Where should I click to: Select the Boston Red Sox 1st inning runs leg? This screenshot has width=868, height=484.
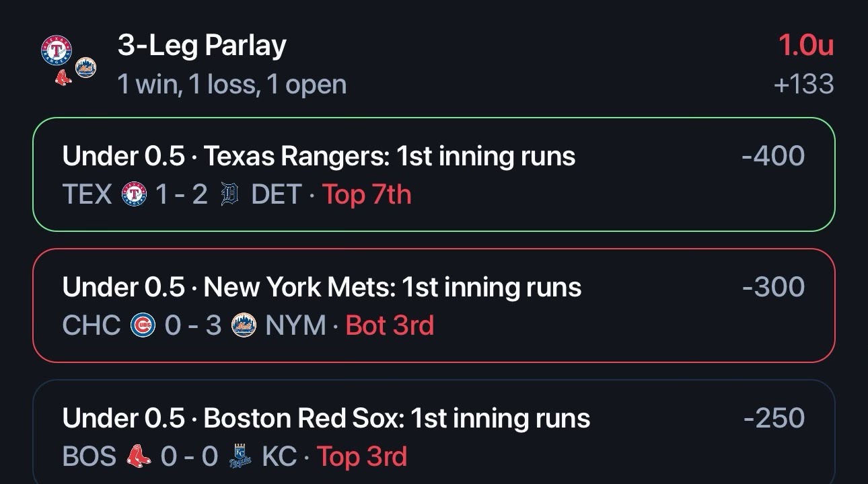(434, 432)
